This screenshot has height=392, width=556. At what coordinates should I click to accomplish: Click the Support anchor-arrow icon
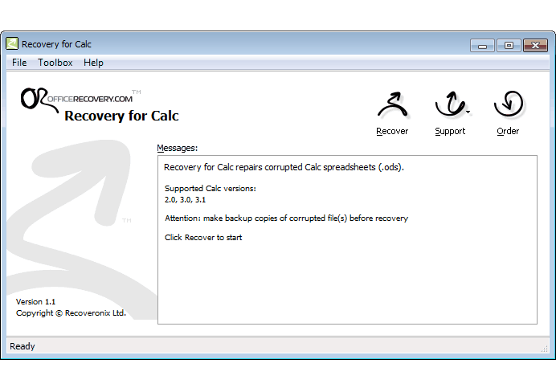(x=450, y=104)
